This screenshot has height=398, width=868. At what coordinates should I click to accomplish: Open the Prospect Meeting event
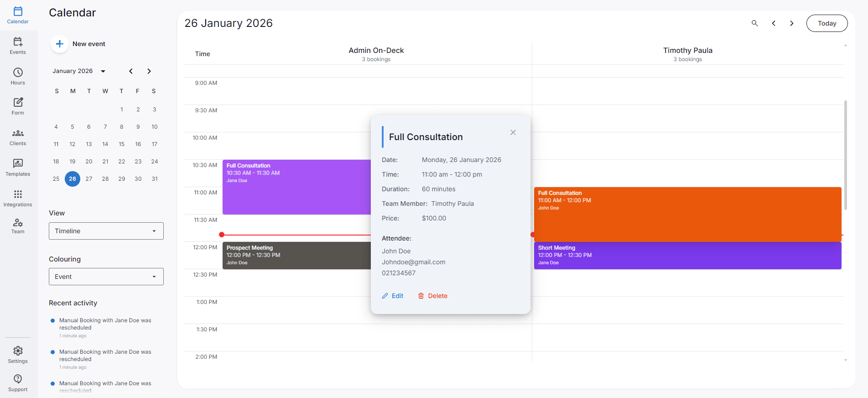tap(296, 256)
